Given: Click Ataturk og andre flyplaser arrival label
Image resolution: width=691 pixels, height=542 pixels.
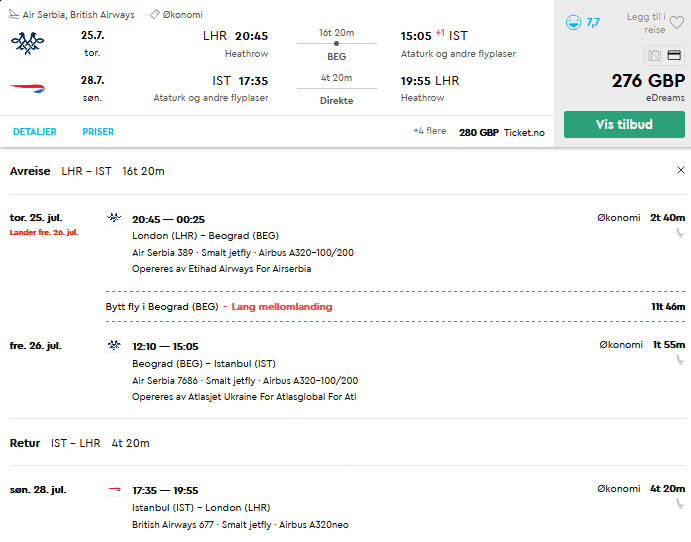Looking at the screenshot, I should 458,54.
